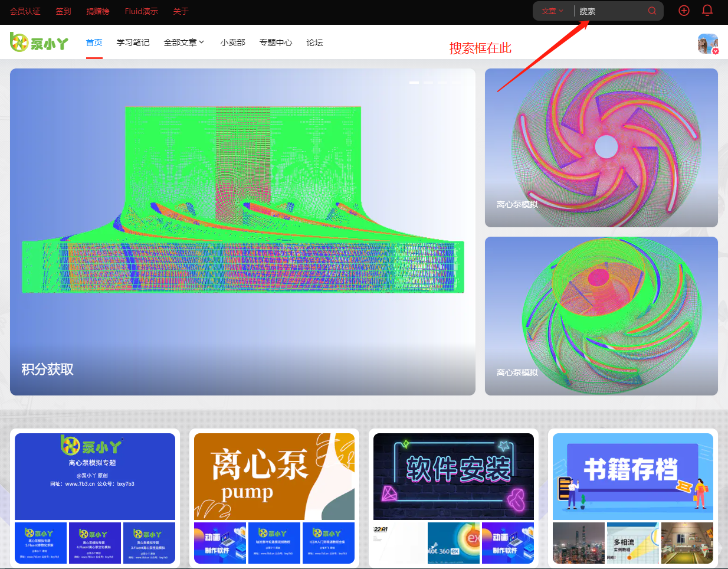Viewport: 728px width, 569px height.
Task: Open the 离心泵模拟 card with pink impeller image
Action: [601, 148]
